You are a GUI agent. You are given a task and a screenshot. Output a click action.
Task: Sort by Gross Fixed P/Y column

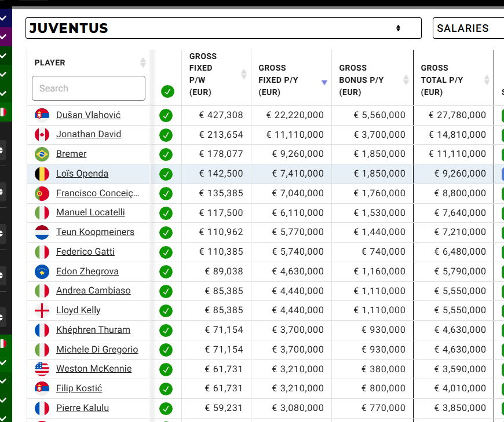pos(324,83)
